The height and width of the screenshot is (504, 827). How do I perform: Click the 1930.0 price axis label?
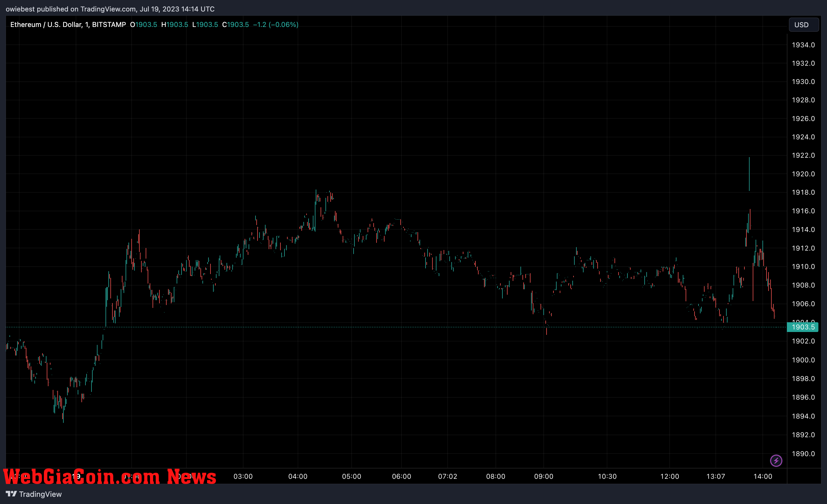803,81
